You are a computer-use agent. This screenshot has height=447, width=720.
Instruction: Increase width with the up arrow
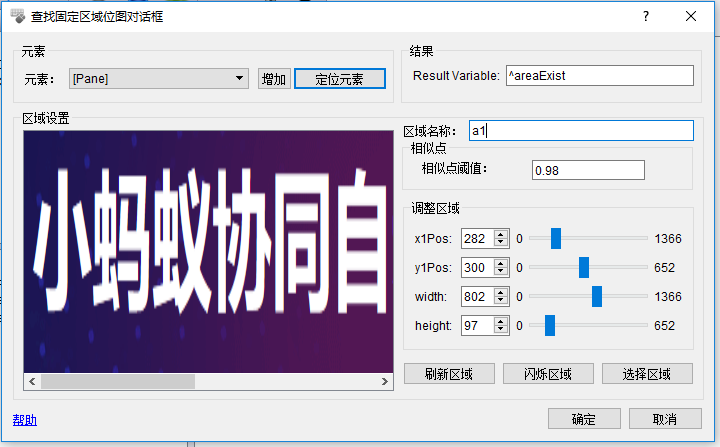point(501,292)
